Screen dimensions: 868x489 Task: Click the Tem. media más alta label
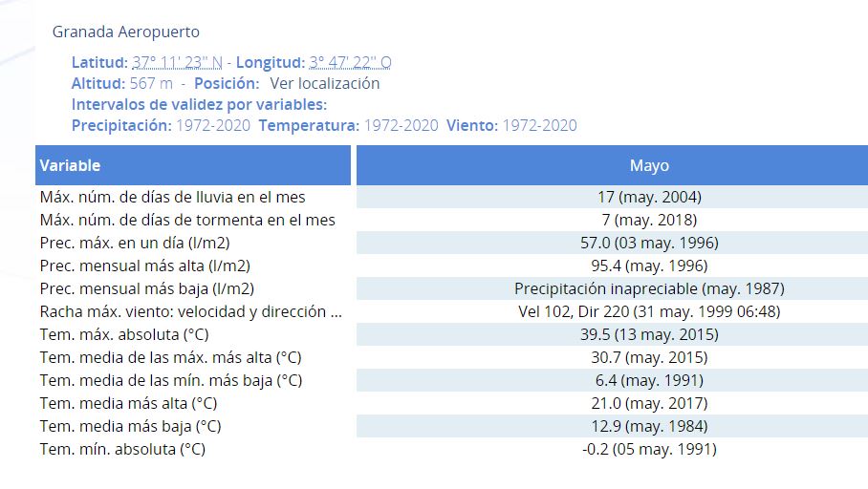pyautogui.click(x=128, y=404)
